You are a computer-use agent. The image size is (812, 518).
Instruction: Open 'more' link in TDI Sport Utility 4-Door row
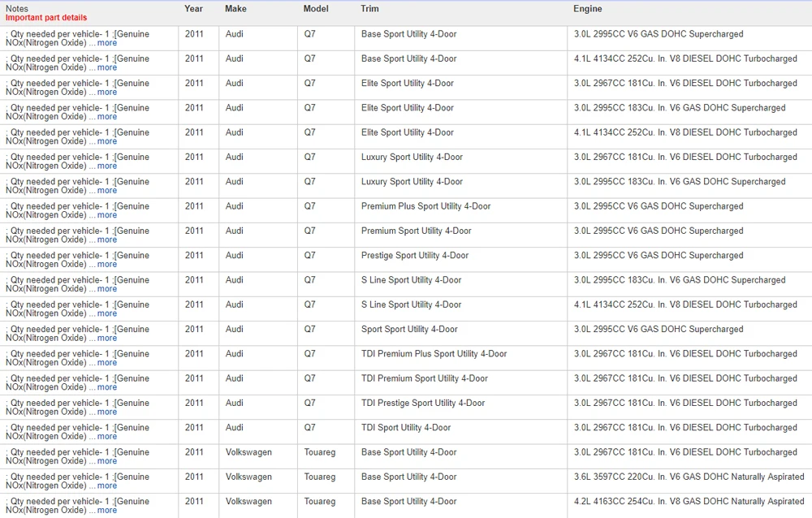[x=106, y=437]
